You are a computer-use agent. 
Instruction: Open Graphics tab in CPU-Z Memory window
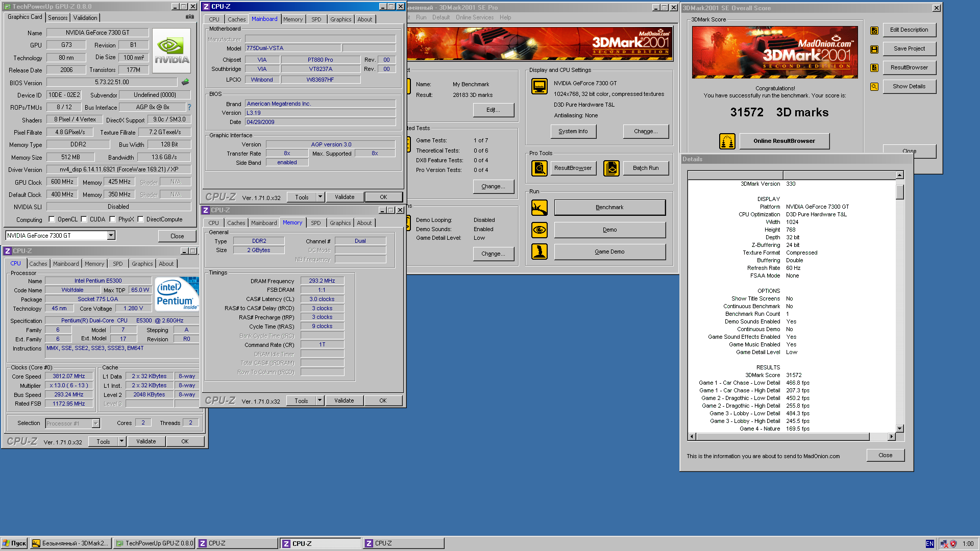[x=340, y=223]
